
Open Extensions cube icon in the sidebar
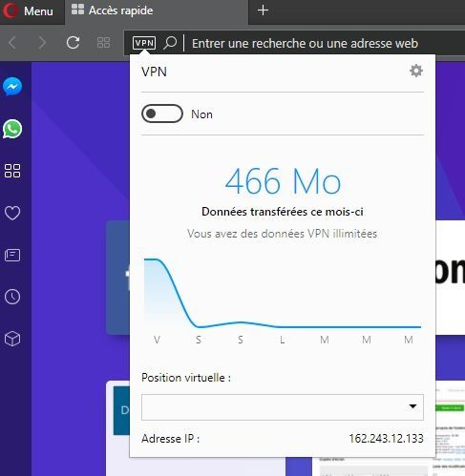pos(12,339)
